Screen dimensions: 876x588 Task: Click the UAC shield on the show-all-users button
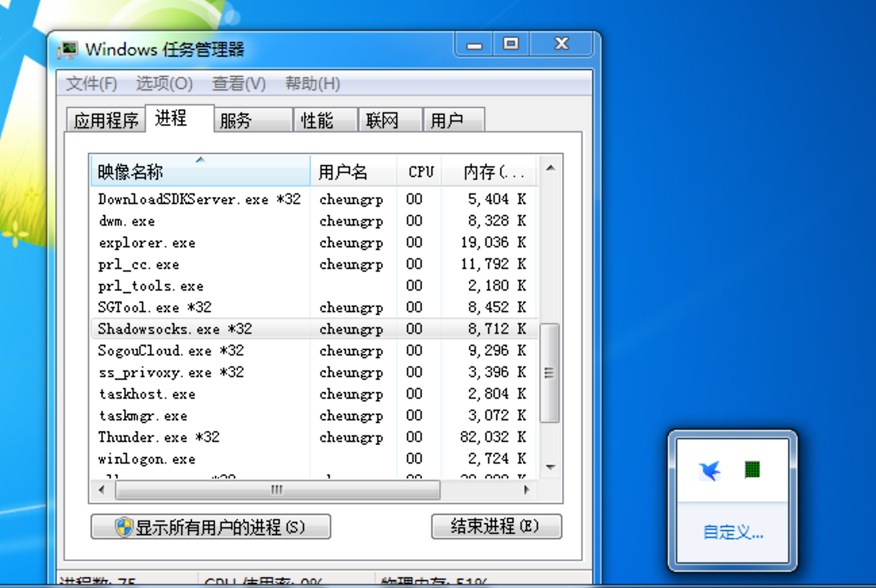[122, 526]
